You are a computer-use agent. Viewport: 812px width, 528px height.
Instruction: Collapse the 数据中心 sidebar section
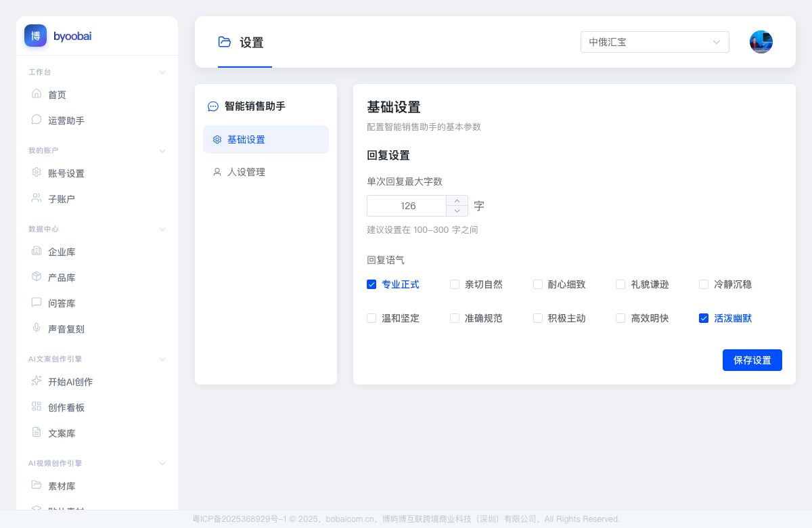click(162, 229)
